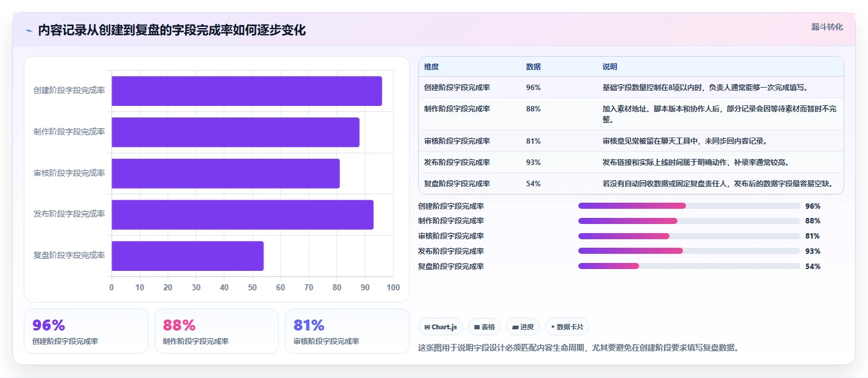868x378 pixels.
Task: Click the 漏斗转化 tag in header
Action: (827, 27)
